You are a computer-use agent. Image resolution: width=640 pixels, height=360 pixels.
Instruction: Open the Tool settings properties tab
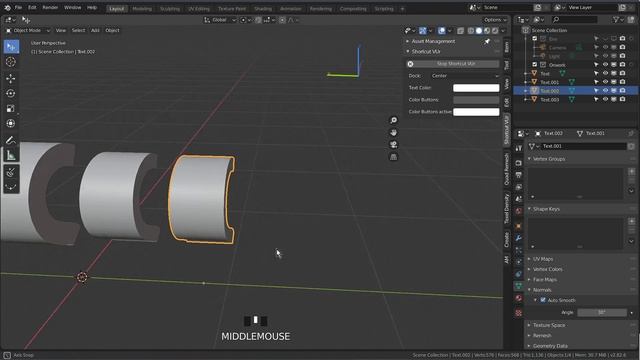click(518, 148)
